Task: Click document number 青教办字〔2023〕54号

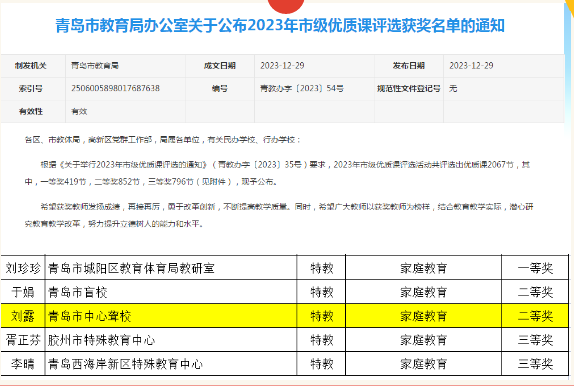Action: (x=302, y=89)
